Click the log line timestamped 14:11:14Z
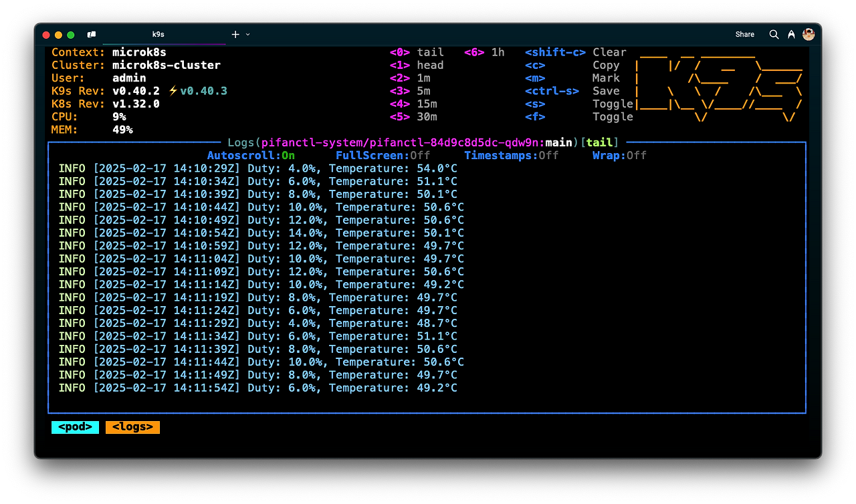This screenshot has height=504, width=856. click(x=261, y=285)
